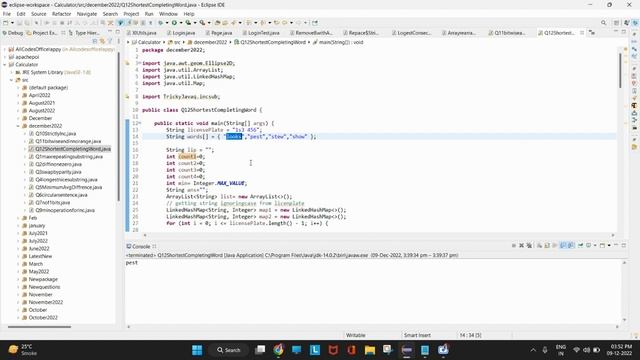This screenshot has height=360, width=640.
Task: Click the taskbar Search box
Action: [229, 350]
